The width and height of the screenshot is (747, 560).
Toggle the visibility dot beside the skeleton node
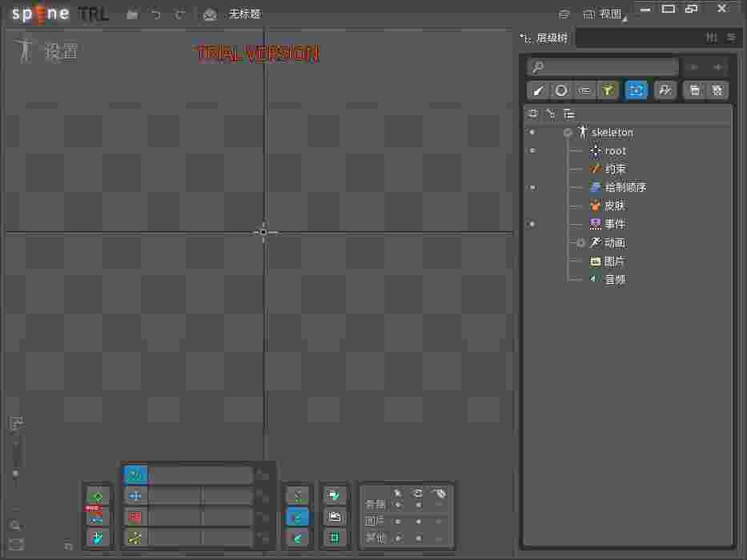[x=532, y=132]
